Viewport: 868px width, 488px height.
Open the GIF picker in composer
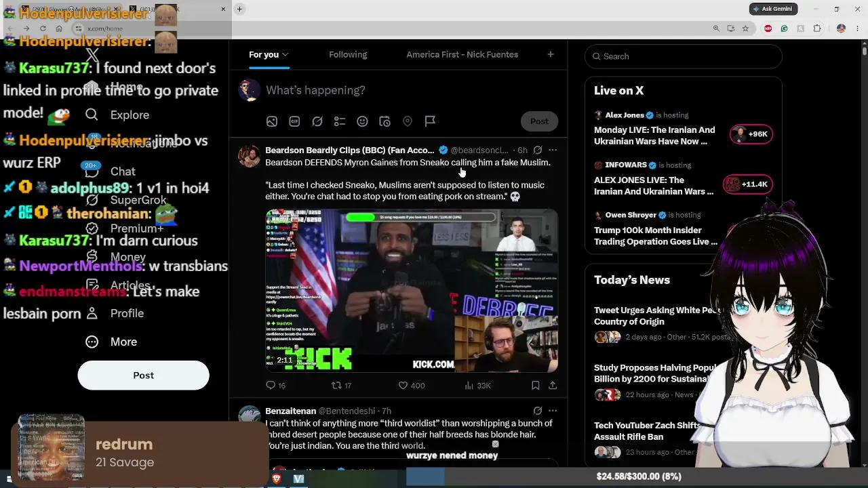click(x=294, y=121)
